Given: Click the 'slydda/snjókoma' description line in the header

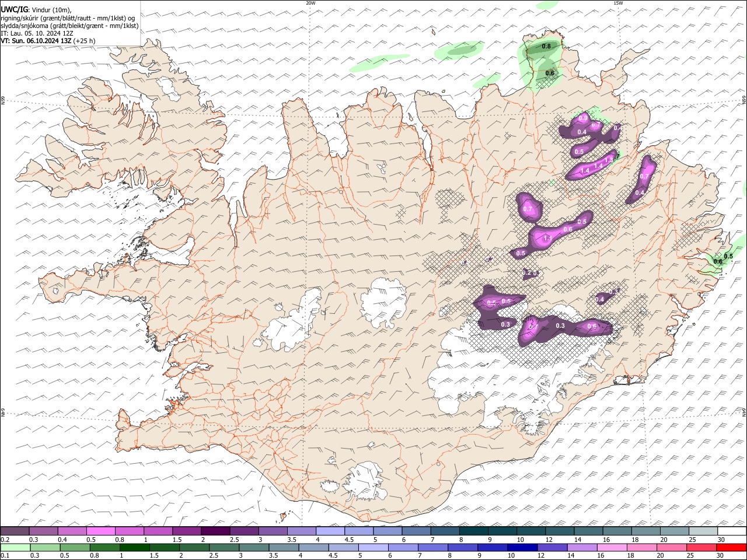Looking at the screenshot, I should 70,26.
